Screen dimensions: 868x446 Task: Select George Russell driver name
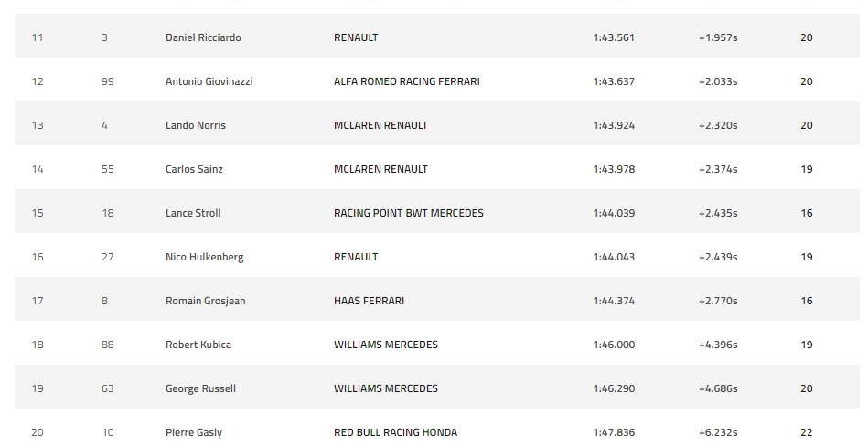200,388
